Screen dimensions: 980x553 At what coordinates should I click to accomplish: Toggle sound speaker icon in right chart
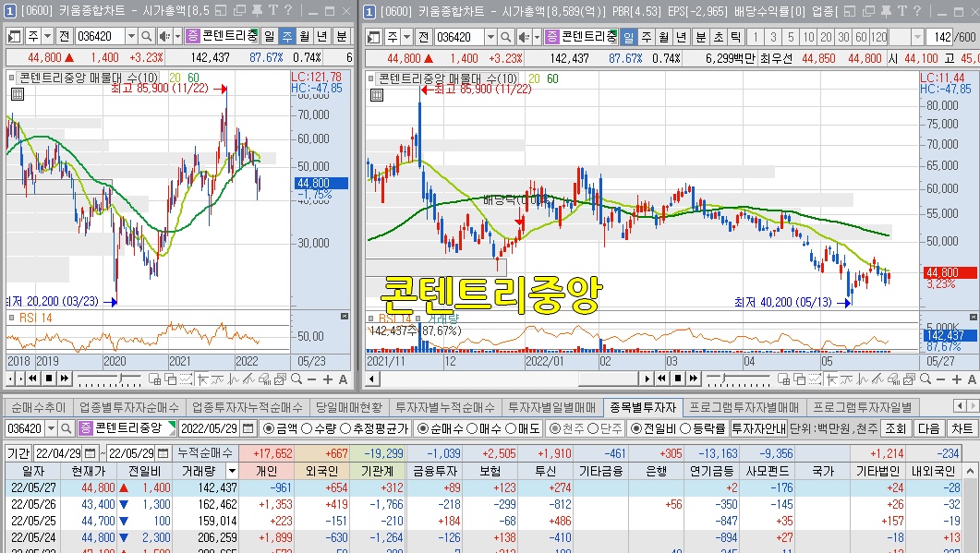[524, 37]
